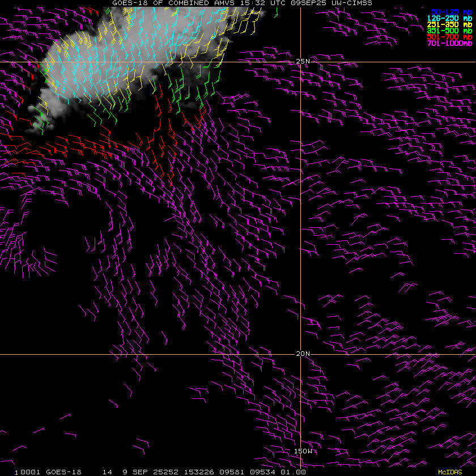Click the 'UW-CIMSS' label in title
Viewport: 476px width, 476px height.
[352, 3]
